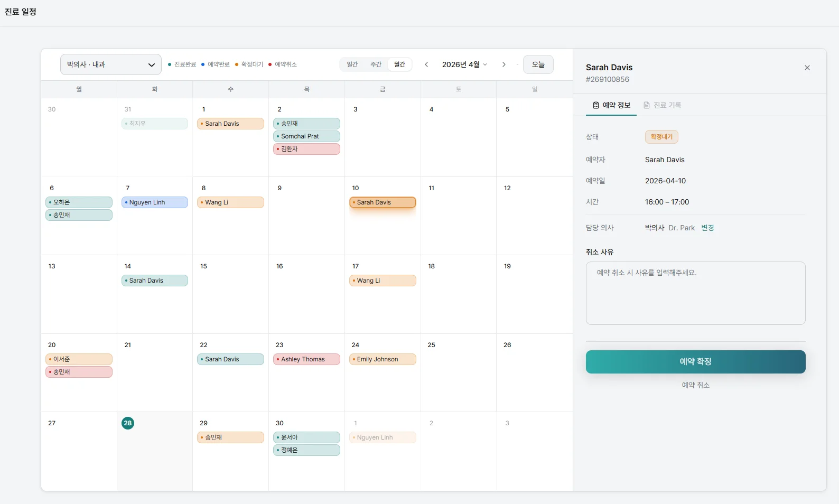Viewport: 839px width, 504px height.
Task: Open 윤서아 appointment on April 30
Action: point(306,437)
